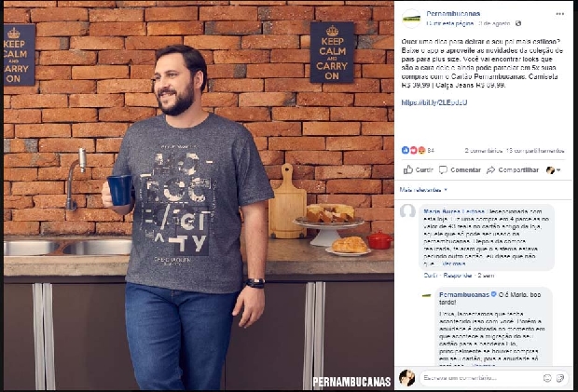Screen dimensions: 578x392
Task: Expand the Mais relevantes sort dropdown
Action: click(423, 190)
